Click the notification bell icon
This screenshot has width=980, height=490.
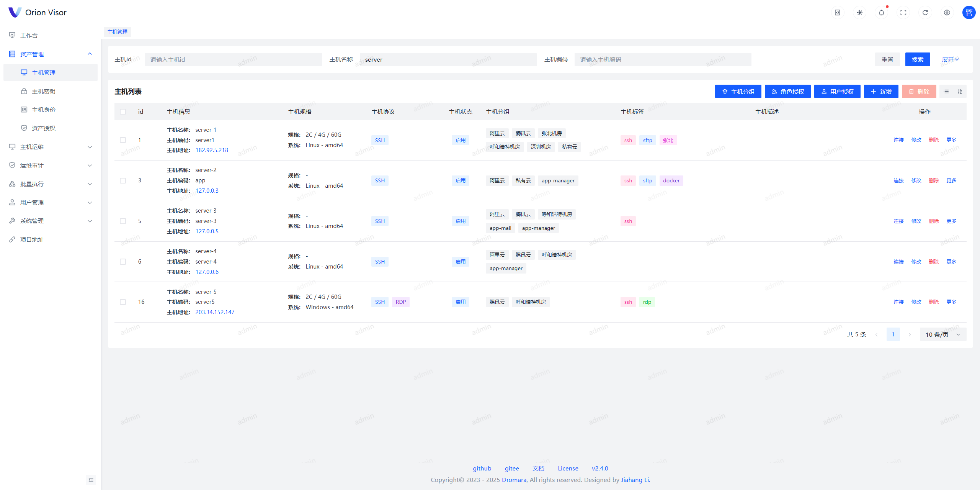[x=881, y=13]
